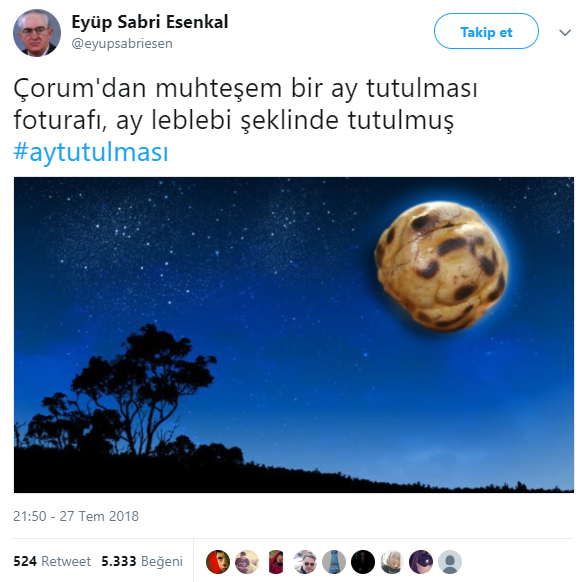This screenshot has height=582, width=586.
Task: Click the tweet text about Çorum ay tutulması
Action: [x=245, y=105]
